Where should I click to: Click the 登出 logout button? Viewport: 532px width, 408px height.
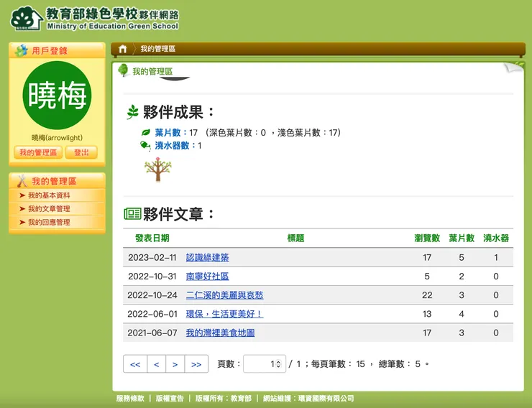81,152
